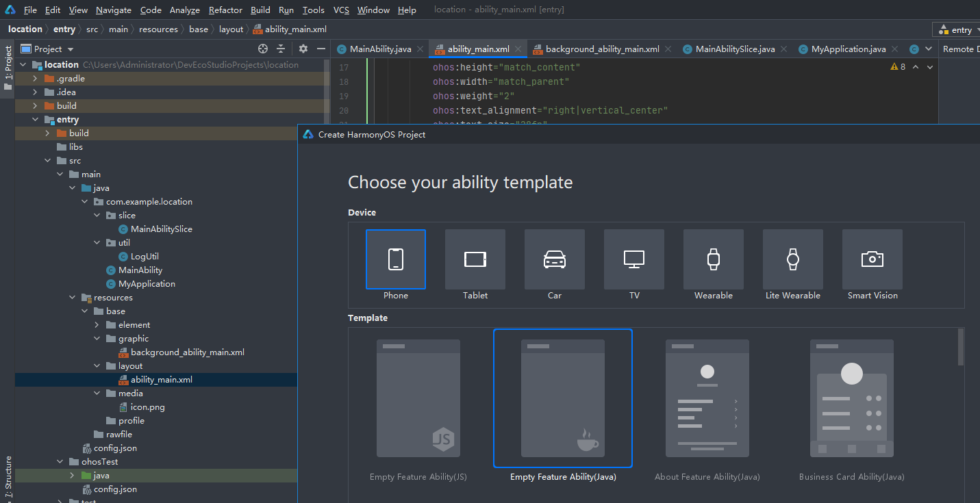Image resolution: width=980 pixels, height=503 pixels.
Task: Select the Phone device icon
Action: click(x=396, y=259)
